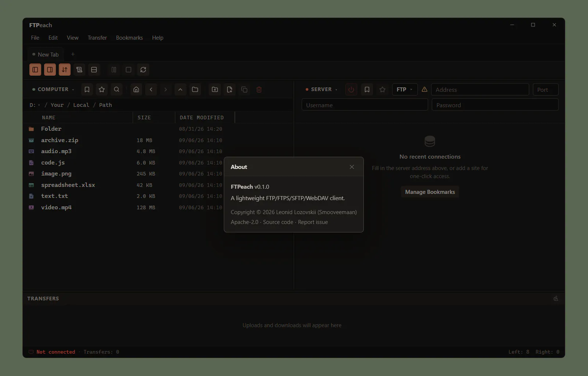Click the red trash delete icon
Screen dimensions: 588x376
coord(259,90)
